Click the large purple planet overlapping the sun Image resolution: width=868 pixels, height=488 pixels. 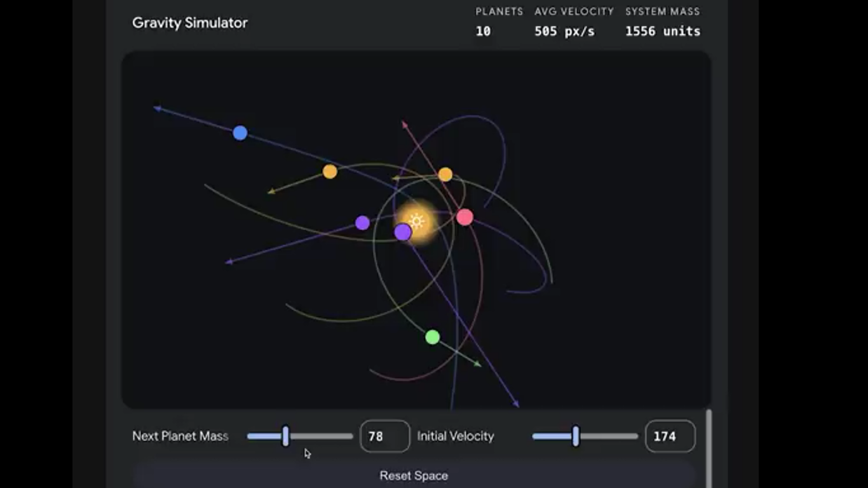tap(402, 233)
